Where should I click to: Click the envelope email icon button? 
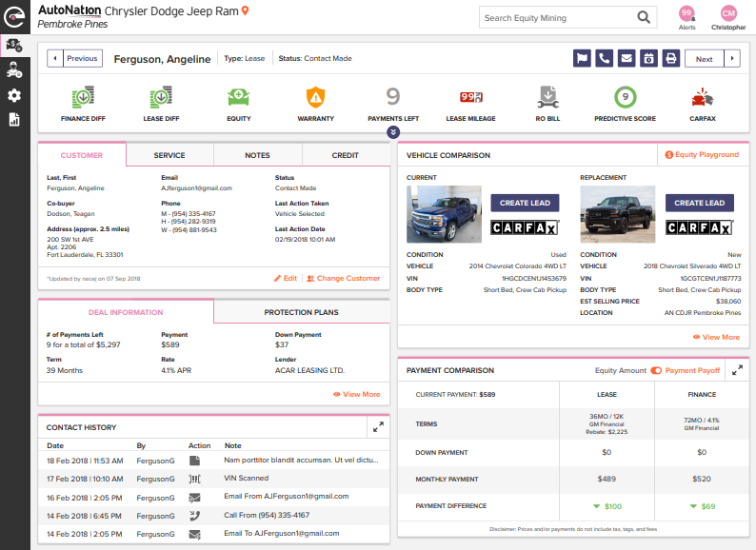point(626,59)
